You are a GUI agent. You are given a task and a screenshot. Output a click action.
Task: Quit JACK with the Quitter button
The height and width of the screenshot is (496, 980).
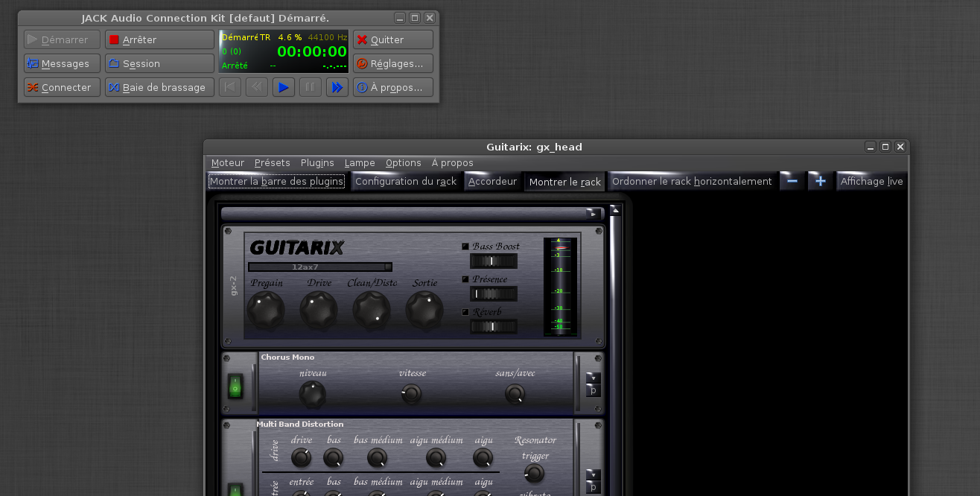(x=392, y=39)
